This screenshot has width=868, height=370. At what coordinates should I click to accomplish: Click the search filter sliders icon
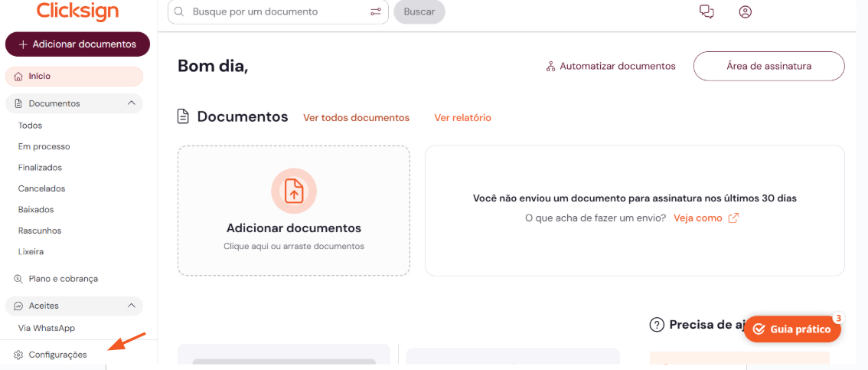point(375,11)
